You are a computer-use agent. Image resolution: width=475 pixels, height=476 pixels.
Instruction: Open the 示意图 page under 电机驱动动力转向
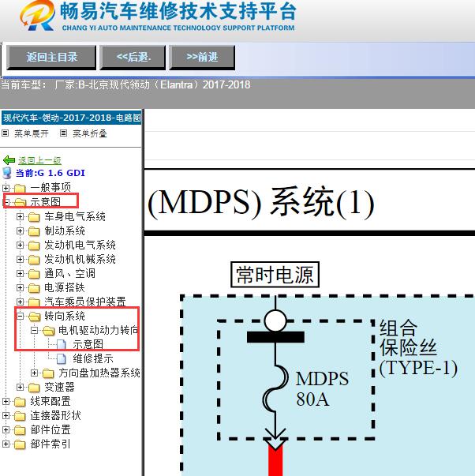[88, 344]
